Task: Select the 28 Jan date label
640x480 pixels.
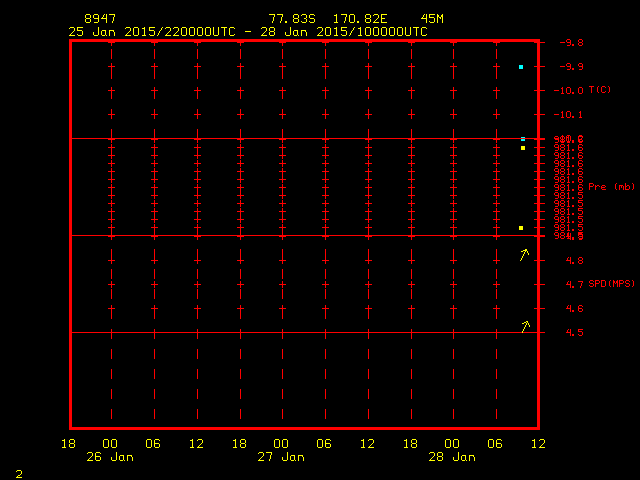Action: click(452, 457)
